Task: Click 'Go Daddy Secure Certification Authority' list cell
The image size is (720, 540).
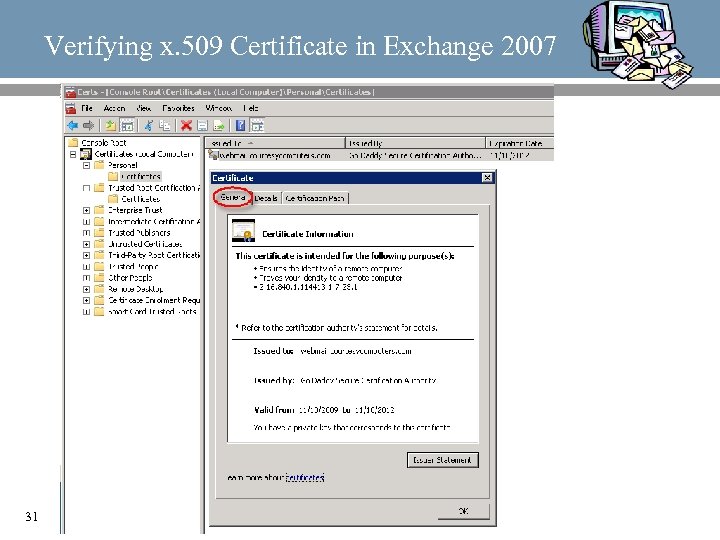Action: (415, 155)
